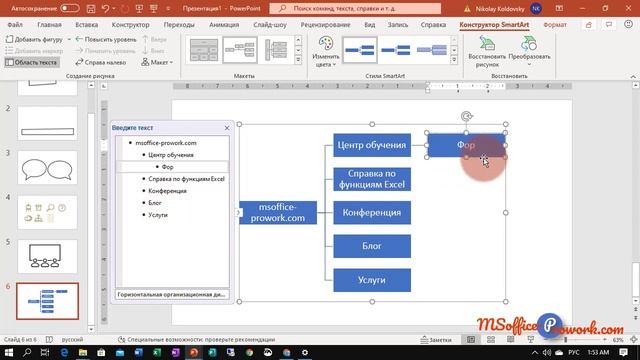Open the Формат tab
This screenshot has height=360, width=640.
click(555, 25)
